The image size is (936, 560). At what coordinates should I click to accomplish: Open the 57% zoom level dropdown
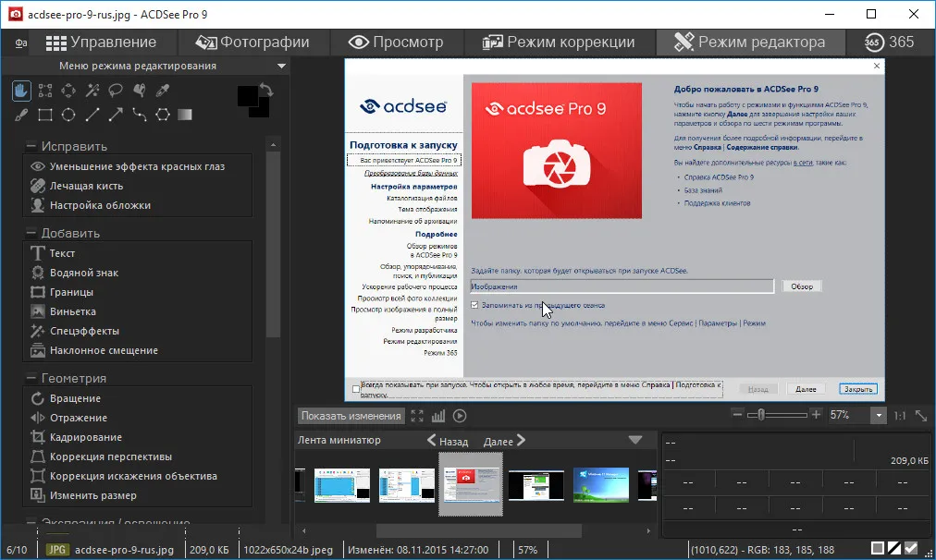click(878, 415)
